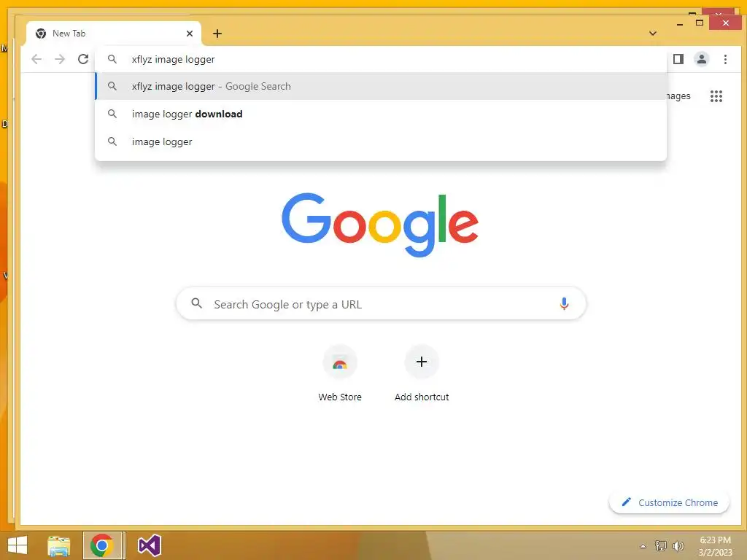Click the Chrome taskbar icon
The width and height of the screenshot is (747, 560).
pyautogui.click(x=104, y=545)
